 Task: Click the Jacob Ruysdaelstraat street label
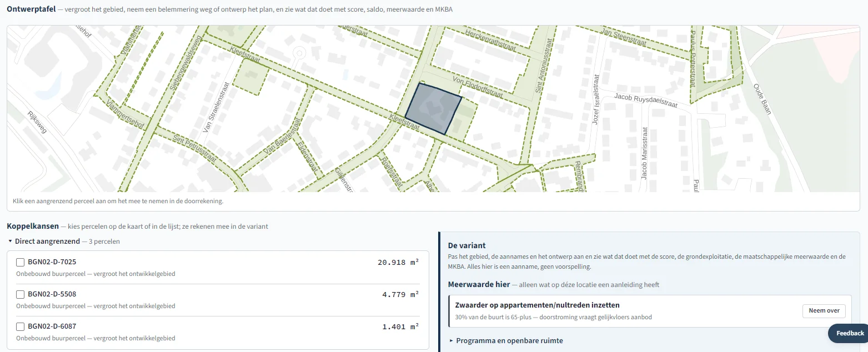645,101
